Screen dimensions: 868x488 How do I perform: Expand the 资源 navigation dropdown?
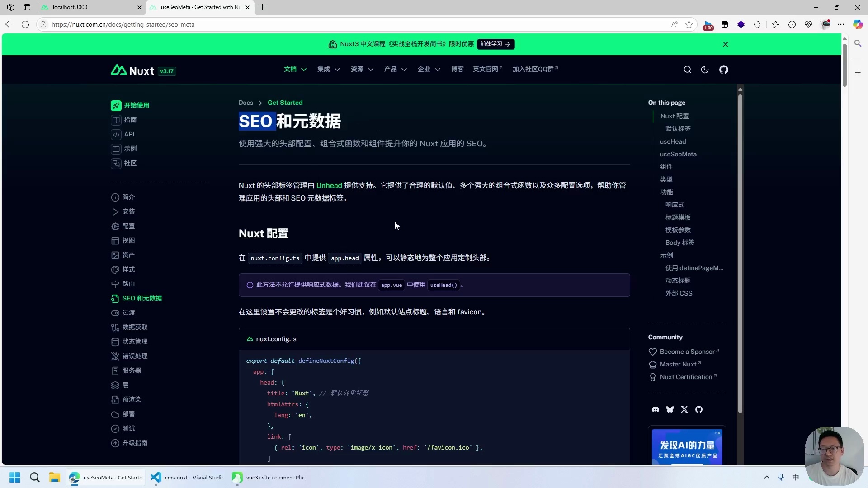(x=362, y=69)
